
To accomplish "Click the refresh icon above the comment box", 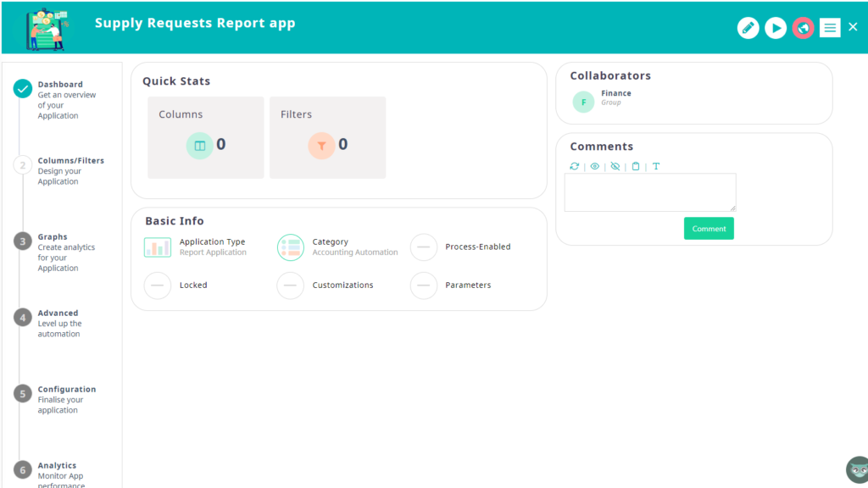I will (574, 166).
